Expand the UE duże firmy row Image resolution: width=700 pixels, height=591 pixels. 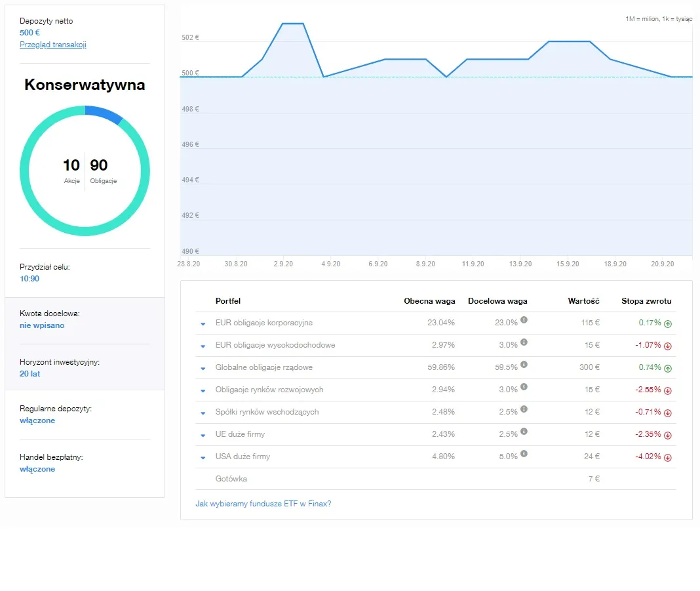tap(203, 436)
